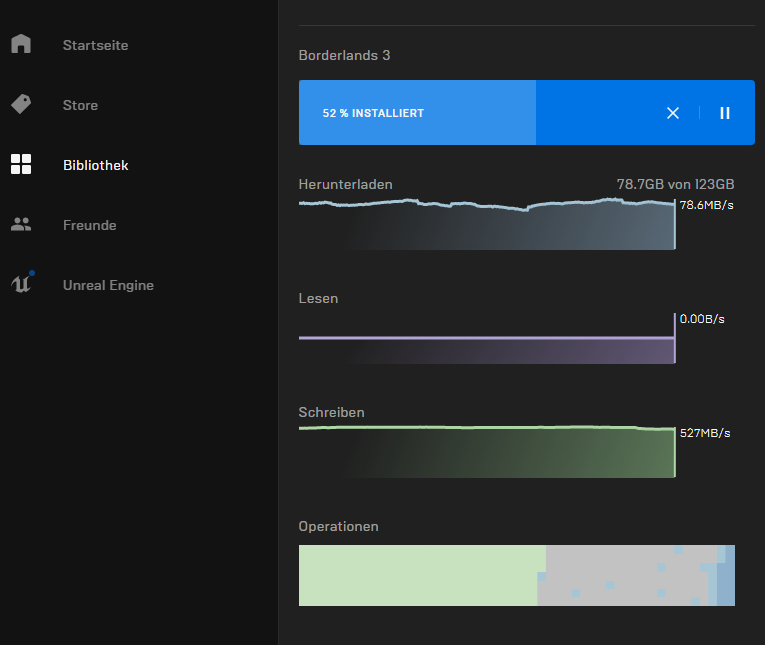Click the Unreal Engine logo icon
Viewport: 765px width, 645px height.
coord(21,284)
